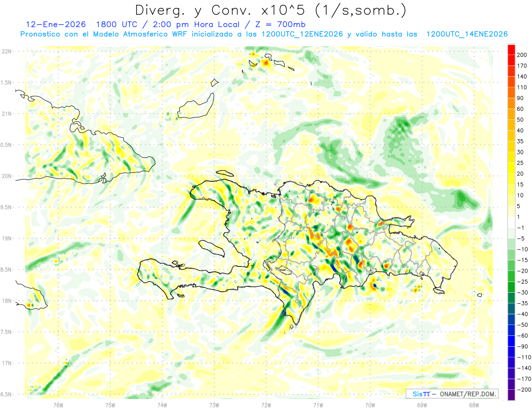This screenshot has height=411, width=532.
Task: Click the blue swatch between the -60 and -90 labels
Action: click(511, 341)
